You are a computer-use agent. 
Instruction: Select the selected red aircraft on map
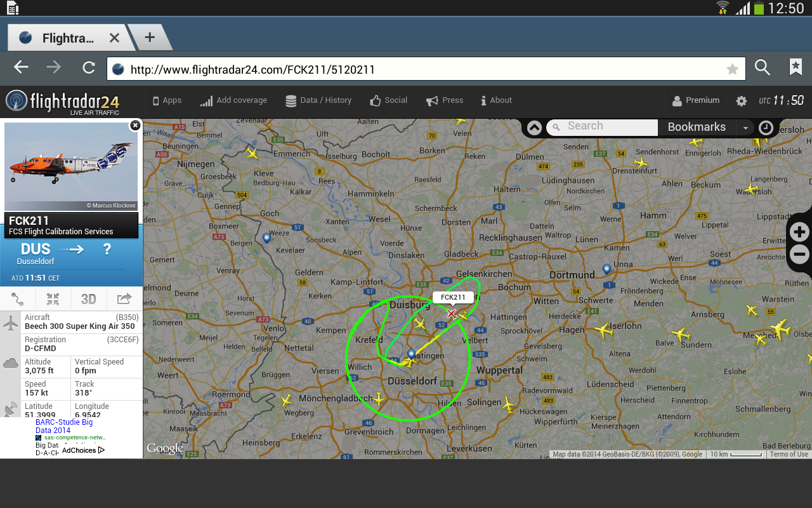pyautogui.click(x=452, y=314)
